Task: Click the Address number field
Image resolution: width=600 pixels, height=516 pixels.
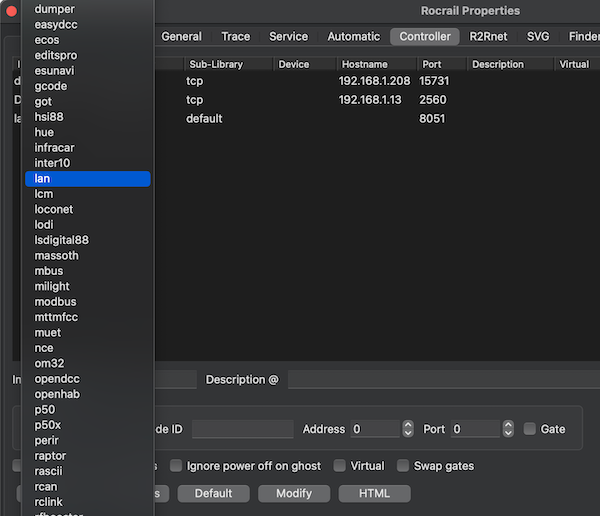Action: point(375,429)
